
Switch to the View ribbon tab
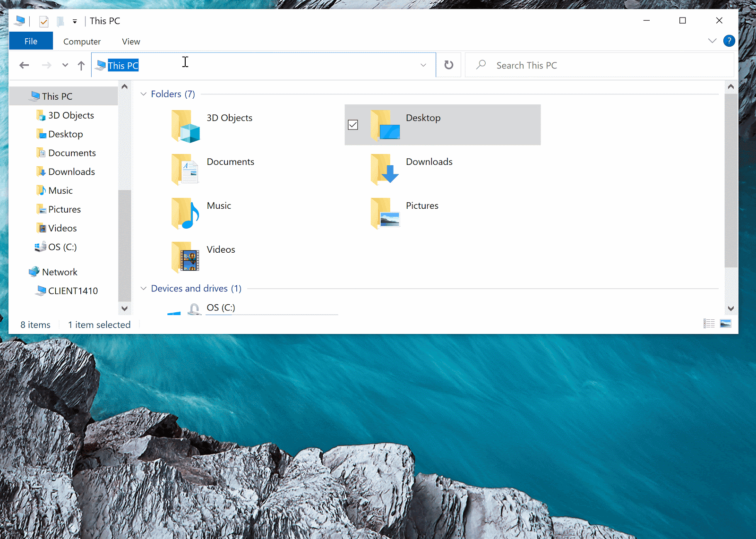[131, 42]
